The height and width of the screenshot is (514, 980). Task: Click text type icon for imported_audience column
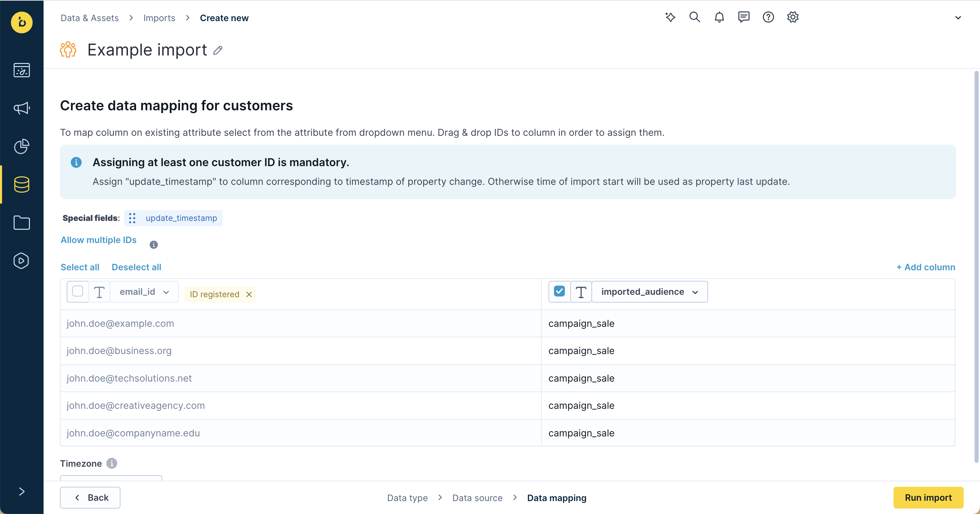point(581,292)
